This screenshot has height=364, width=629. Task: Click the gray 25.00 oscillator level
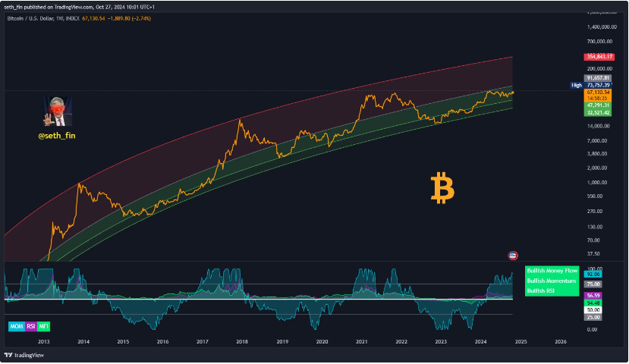coord(593,317)
